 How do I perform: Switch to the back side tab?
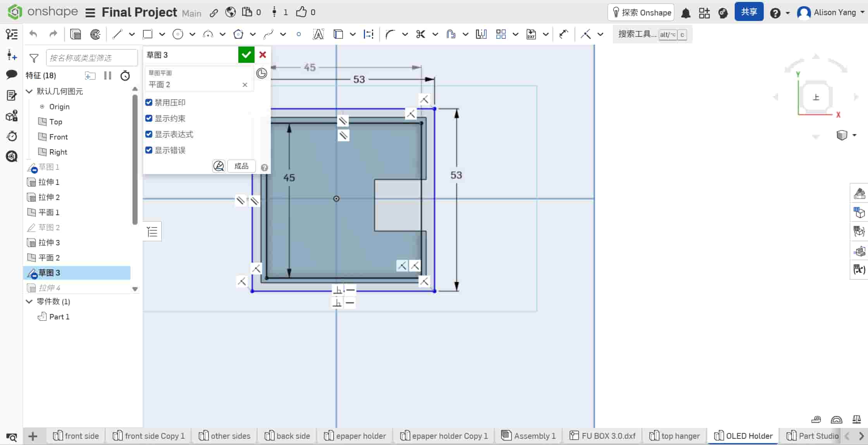pyautogui.click(x=288, y=436)
